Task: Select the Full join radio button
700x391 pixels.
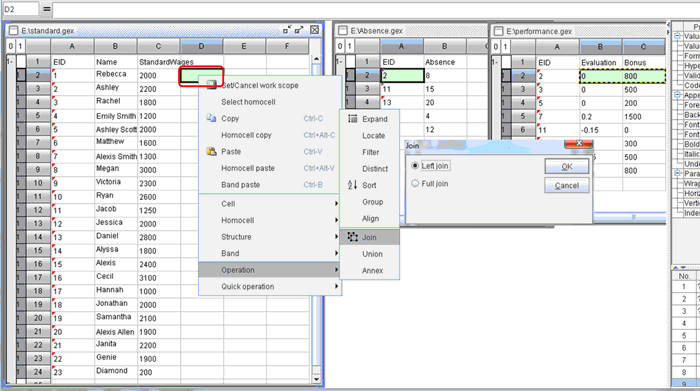Action: point(415,183)
